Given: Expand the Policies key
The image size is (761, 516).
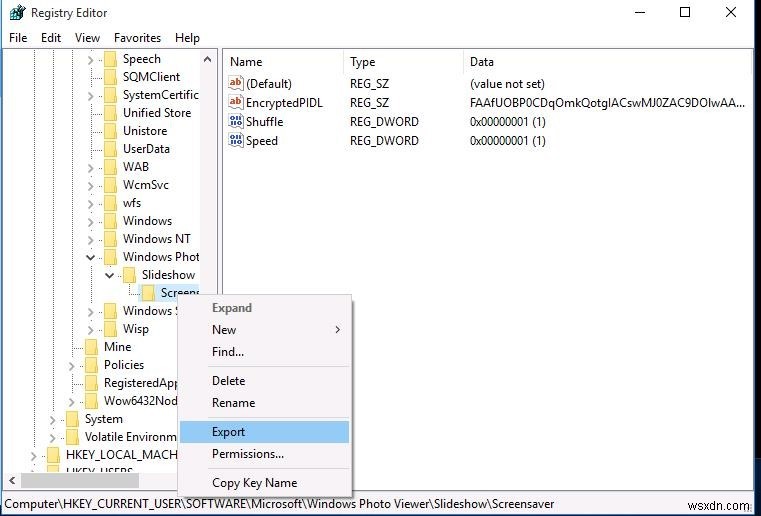Looking at the screenshot, I should [x=72, y=366].
